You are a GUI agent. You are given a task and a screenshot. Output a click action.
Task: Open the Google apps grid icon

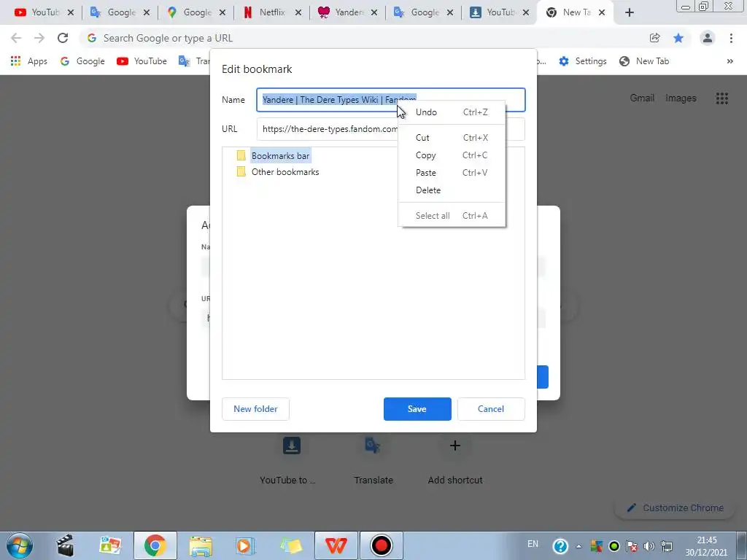tap(721, 98)
